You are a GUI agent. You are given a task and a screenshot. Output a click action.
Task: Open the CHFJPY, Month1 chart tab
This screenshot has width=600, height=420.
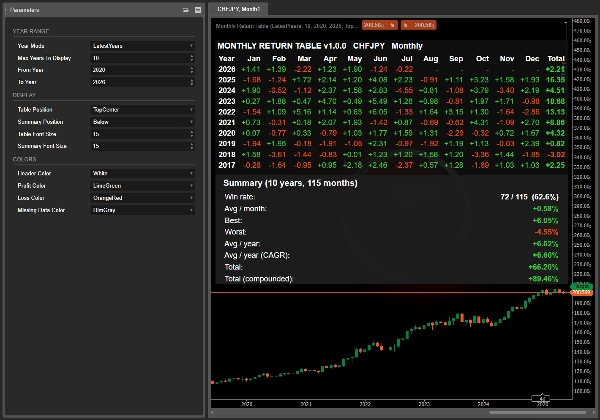[238, 9]
